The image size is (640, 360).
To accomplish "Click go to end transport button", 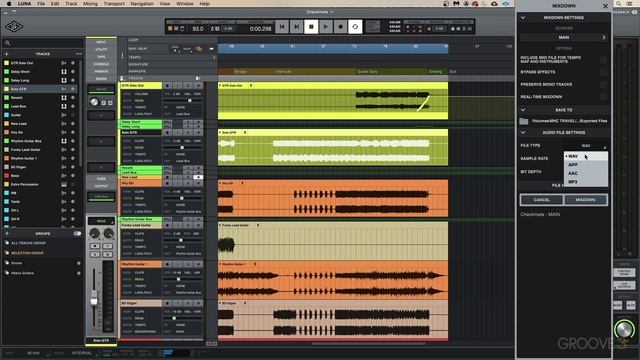I will (297, 27).
